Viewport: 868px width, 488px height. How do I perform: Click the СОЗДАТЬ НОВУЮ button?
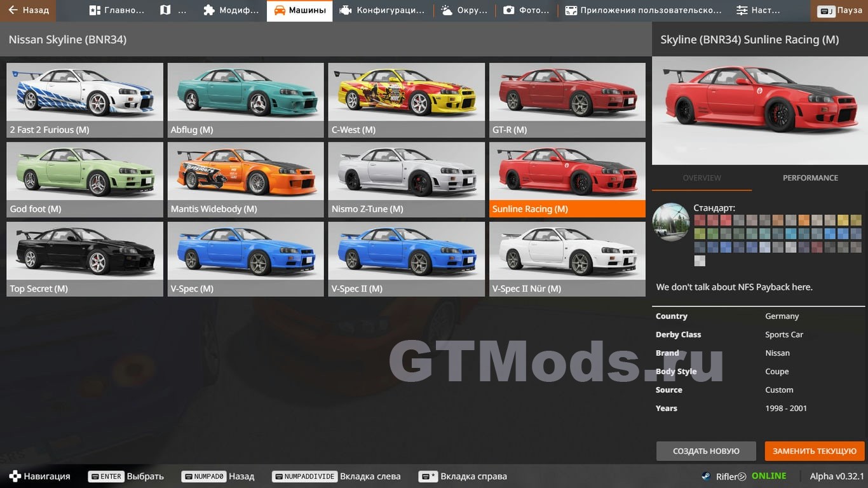click(706, 451)
